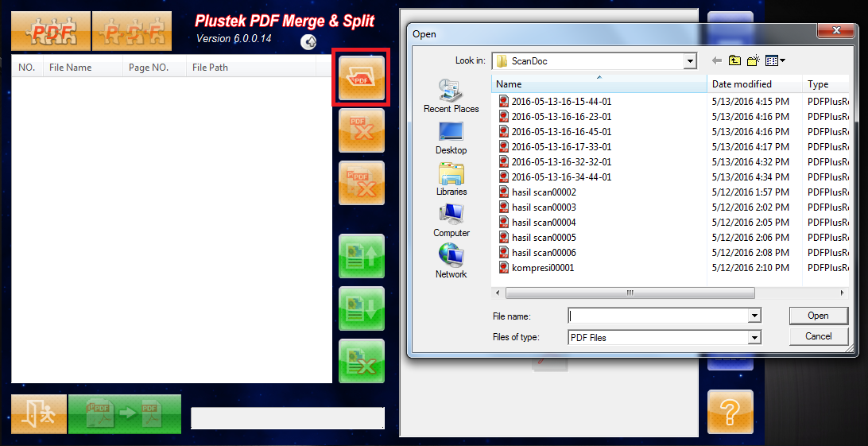Open Recent Places in the sidebar
The image size is (868, 446).
tap(451, 95)
